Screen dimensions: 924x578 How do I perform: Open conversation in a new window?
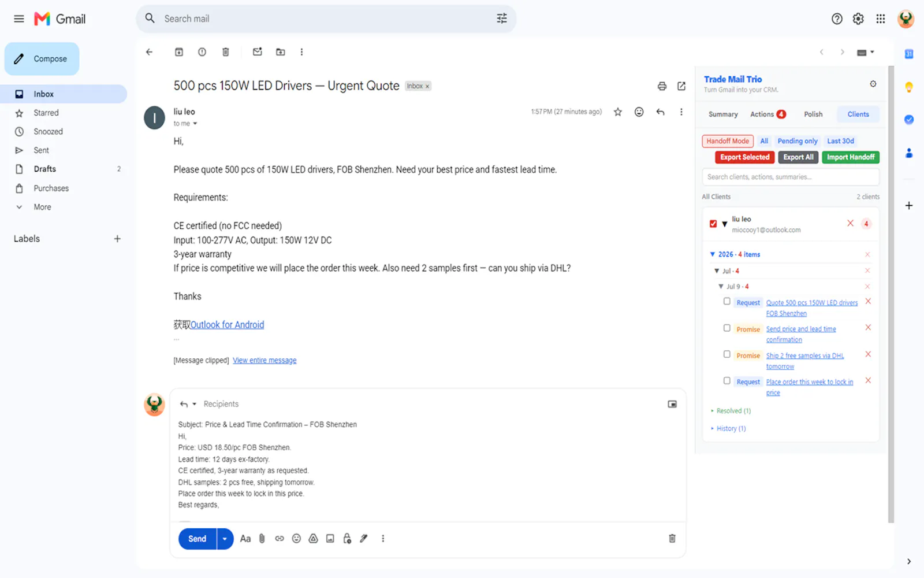click(681, 86)
